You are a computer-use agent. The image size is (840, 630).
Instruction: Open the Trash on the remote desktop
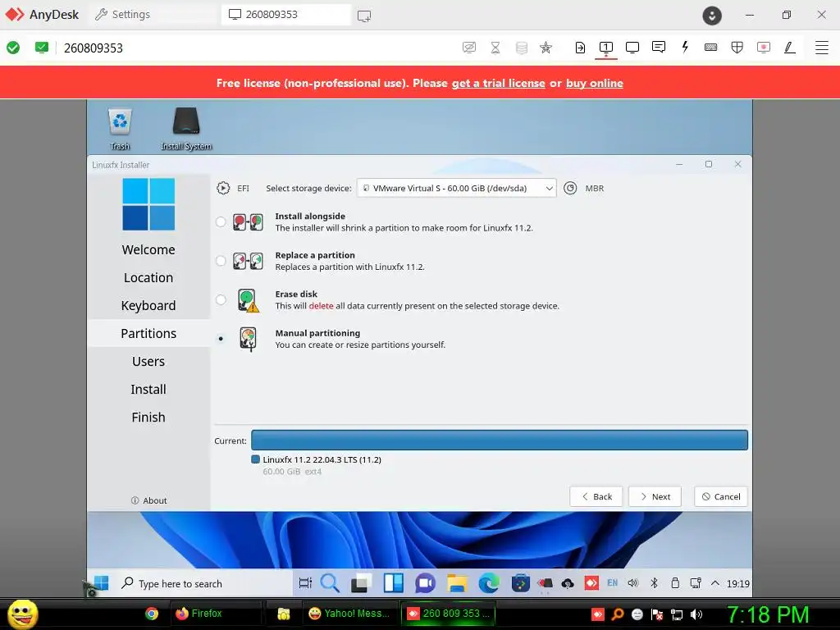point(120,129)
